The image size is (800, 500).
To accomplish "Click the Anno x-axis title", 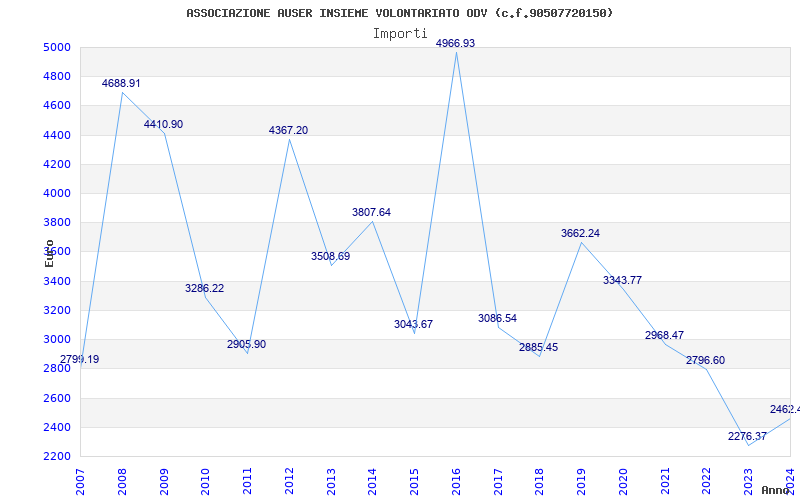I will [x=775, y=490].
